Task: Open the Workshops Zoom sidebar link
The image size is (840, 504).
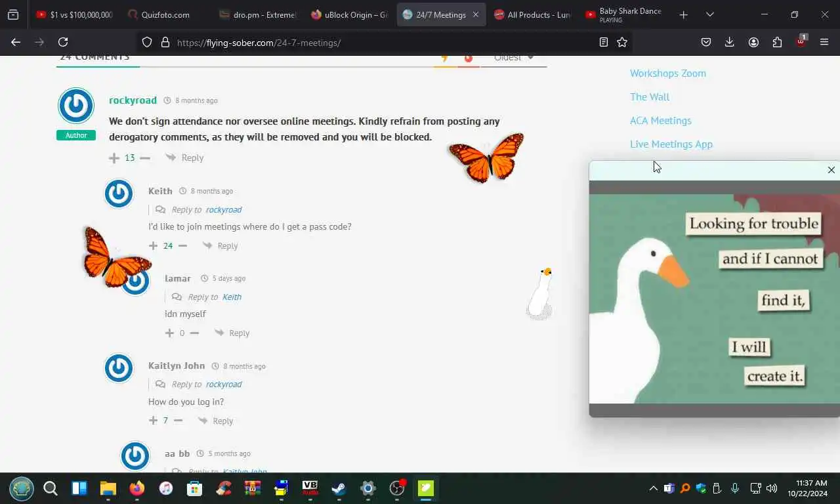Action: click(x=668, y=73)
